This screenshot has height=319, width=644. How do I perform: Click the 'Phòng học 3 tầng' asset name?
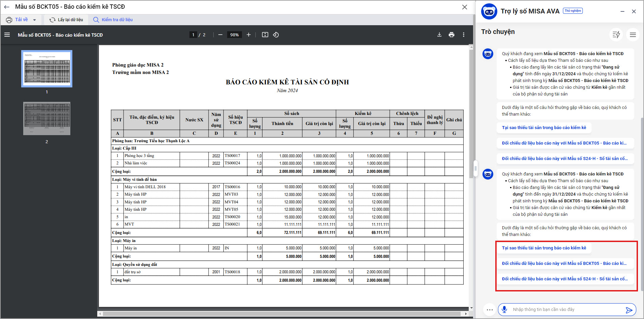pyautogui.click(x=139, y=156)
